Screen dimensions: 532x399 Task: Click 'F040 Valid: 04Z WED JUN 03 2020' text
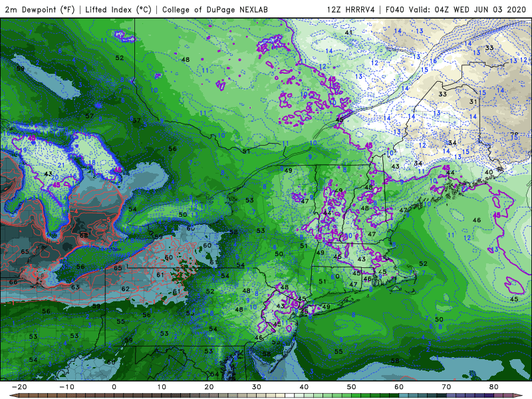pos(458,9)
